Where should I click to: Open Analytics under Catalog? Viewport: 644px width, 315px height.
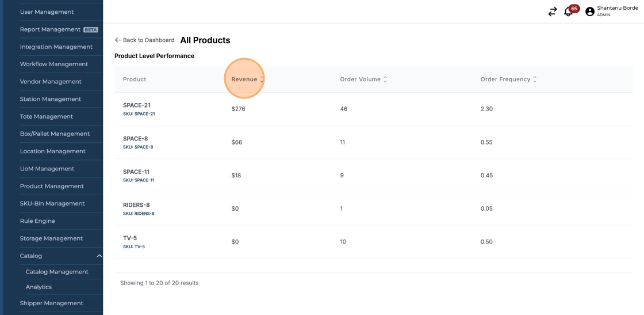tap(39, 287)
